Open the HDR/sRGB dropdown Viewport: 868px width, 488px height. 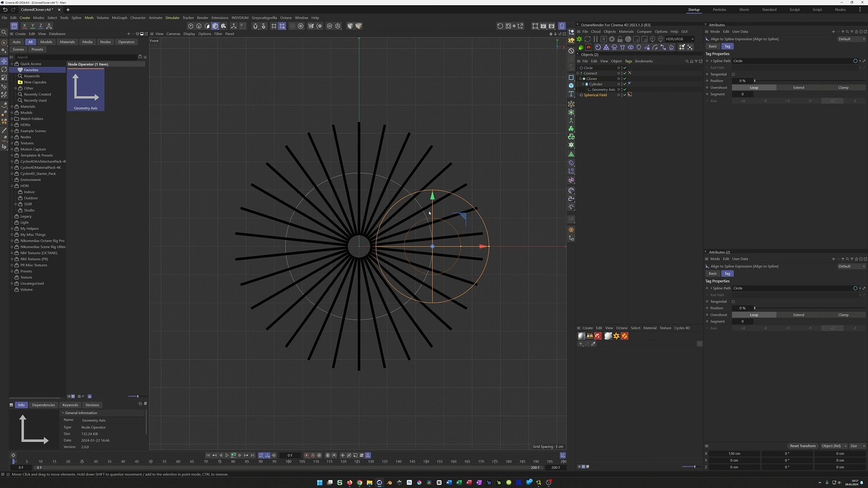point(680,39)
